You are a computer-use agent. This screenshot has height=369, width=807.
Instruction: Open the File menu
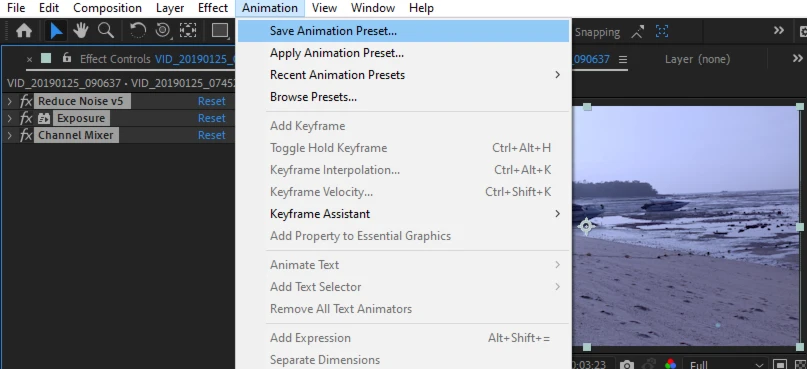(16, 8)
